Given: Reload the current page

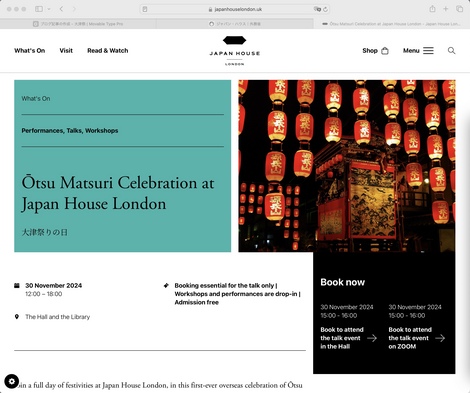Looking at the screenshot, I should click(325, 9).
